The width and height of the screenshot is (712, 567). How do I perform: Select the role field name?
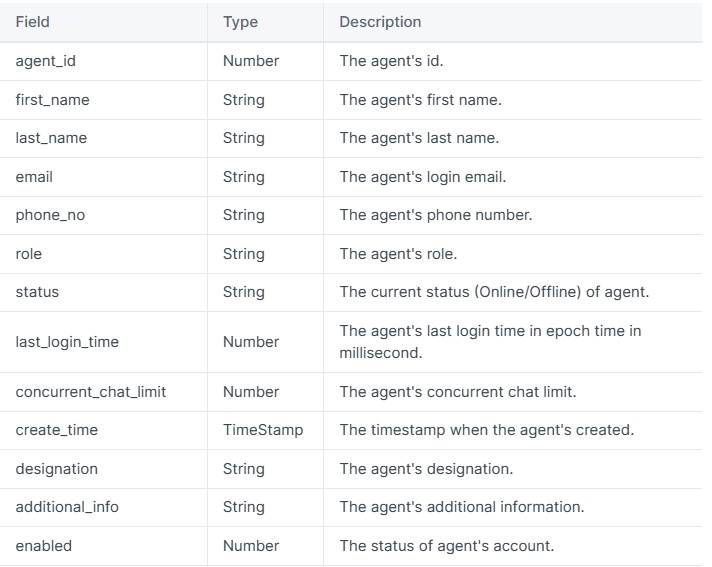(x=30, y=254)
